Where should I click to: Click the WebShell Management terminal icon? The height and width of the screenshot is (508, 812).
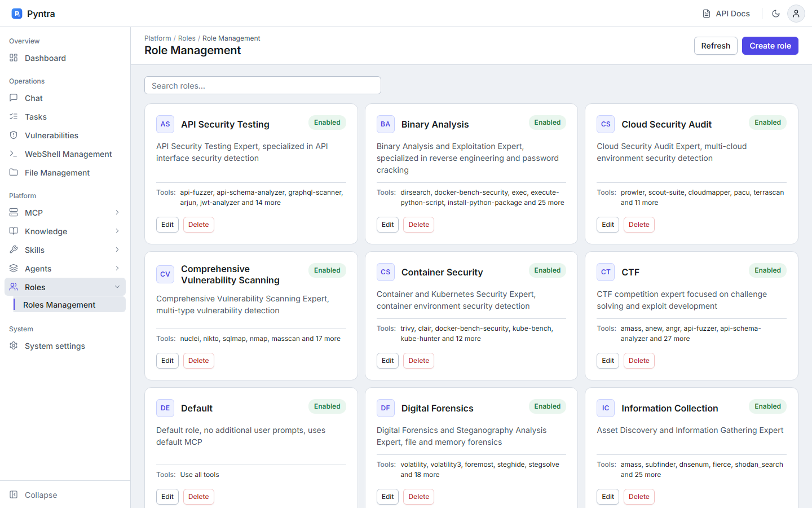pos(14,154)
